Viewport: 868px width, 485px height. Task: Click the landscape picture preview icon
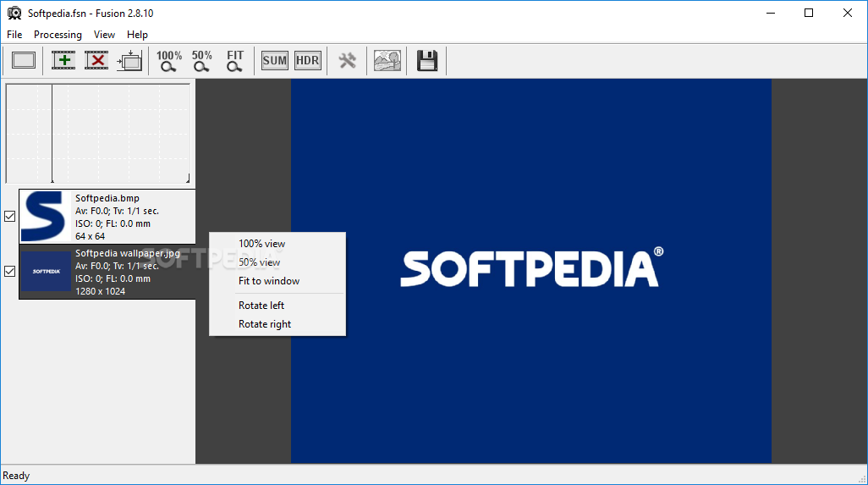coord(387,60)
